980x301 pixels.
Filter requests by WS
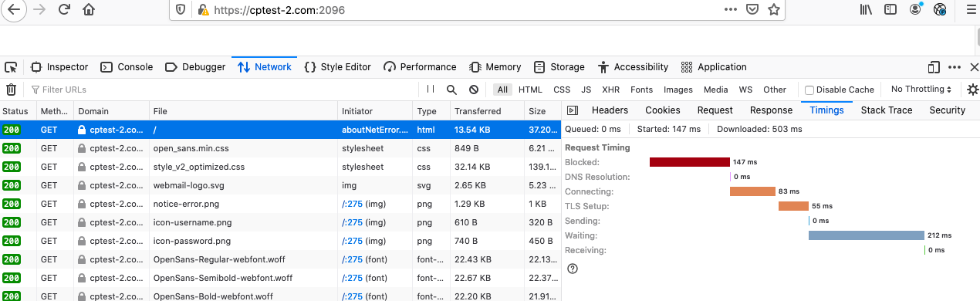745,90
